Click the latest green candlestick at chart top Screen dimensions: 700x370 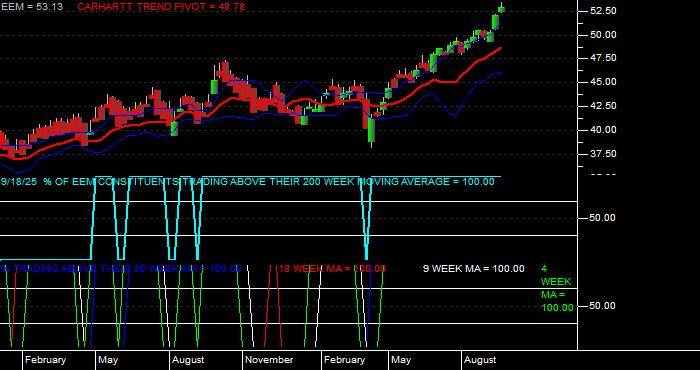click(501, 9)
